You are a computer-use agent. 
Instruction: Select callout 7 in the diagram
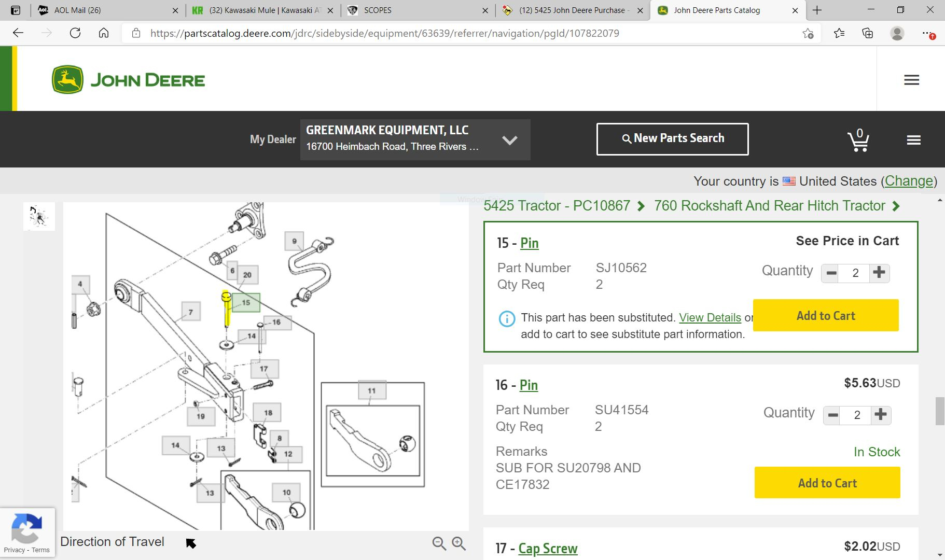pos(190,312)
